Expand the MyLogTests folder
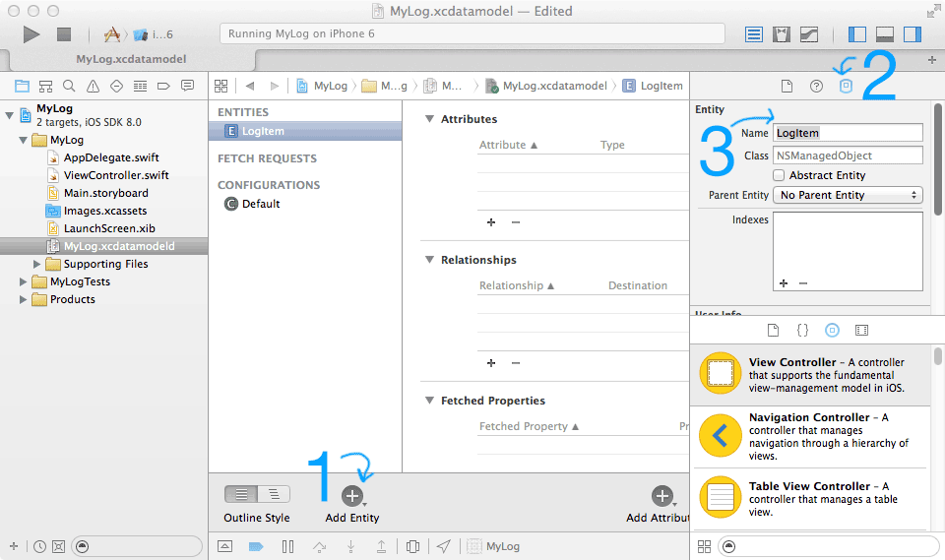Screen dimensions: 945x560 [23, 281]
